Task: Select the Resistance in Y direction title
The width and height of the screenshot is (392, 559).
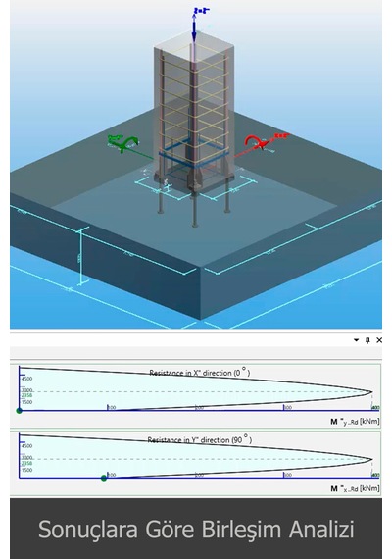Action: click(200, 439)
